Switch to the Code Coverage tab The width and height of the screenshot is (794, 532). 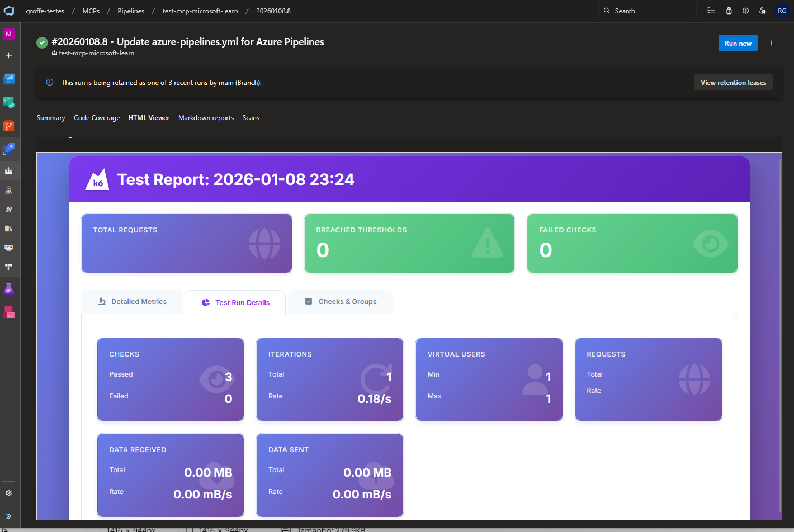97,118
